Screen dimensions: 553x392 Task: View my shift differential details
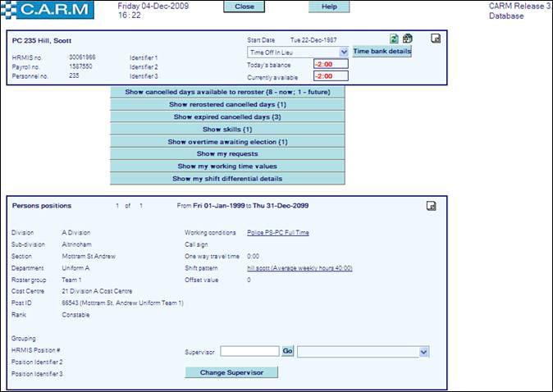coord(227,178)
